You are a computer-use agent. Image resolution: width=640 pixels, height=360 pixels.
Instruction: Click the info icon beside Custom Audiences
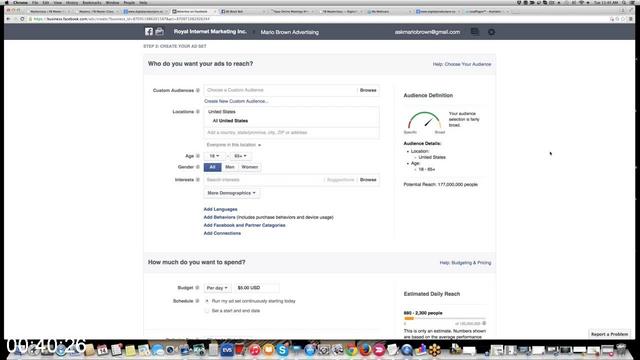(x=198, y=90)
